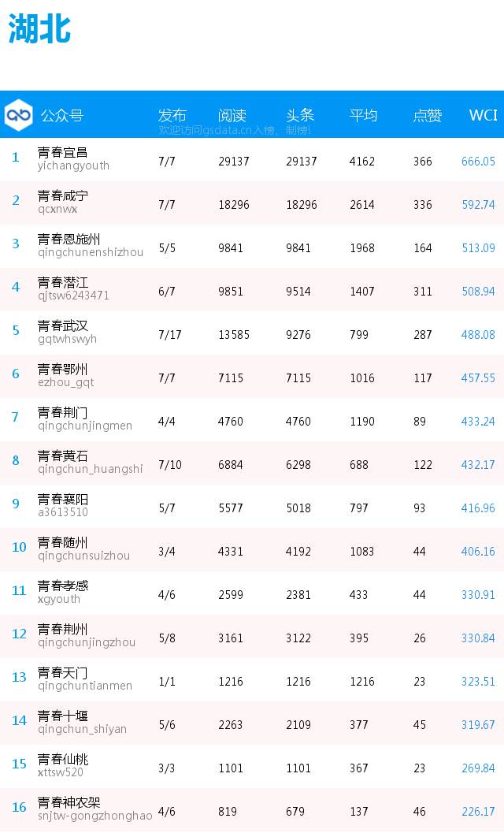This screenshot has height=833, width=504.
Task: Click the hexagon infinity logo icon
Action: (19, 115)
